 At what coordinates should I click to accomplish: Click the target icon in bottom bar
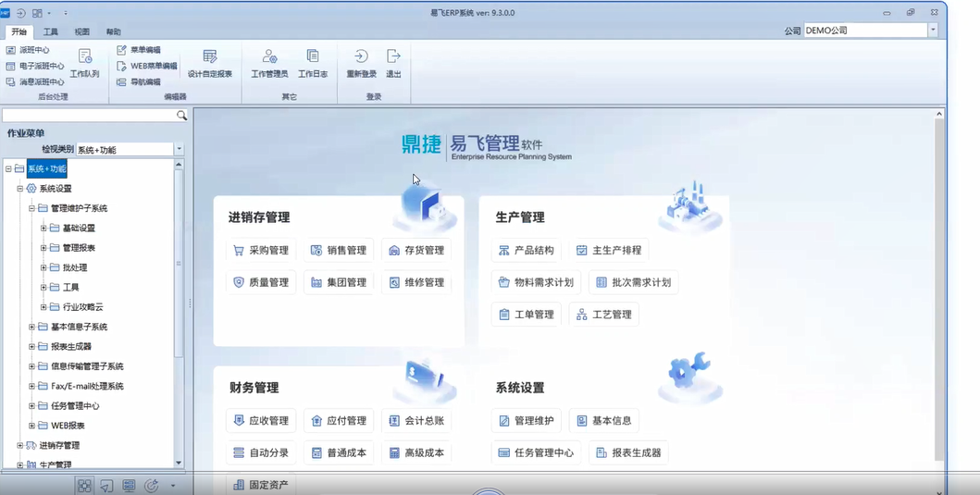[151, 485]
